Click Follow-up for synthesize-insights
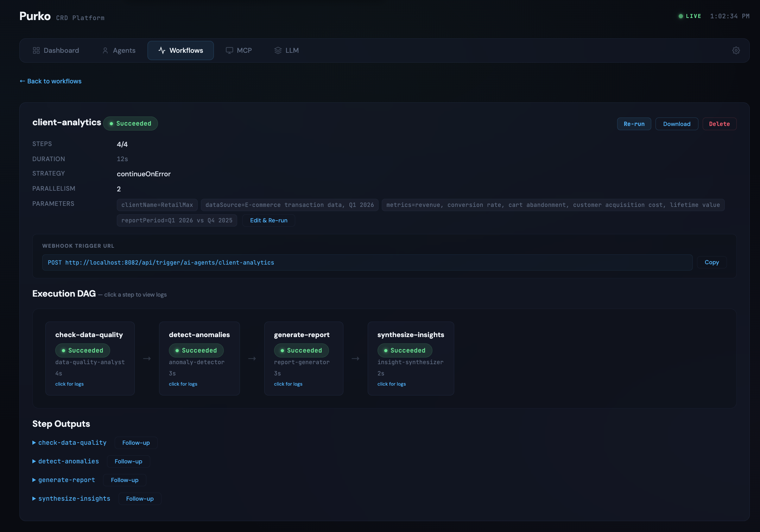This screenshot has height=532, width=760. pyautogui.click(x=140, y=499)
